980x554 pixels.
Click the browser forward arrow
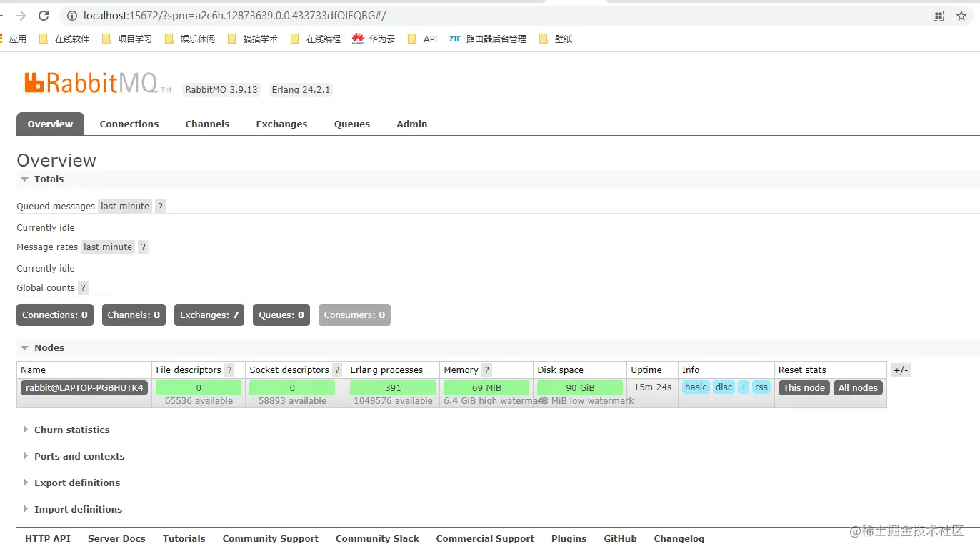click(21, 16)
